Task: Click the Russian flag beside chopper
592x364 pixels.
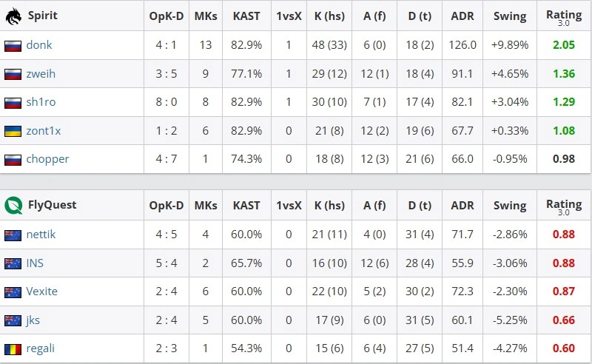Action: click(x=13, y=160)
